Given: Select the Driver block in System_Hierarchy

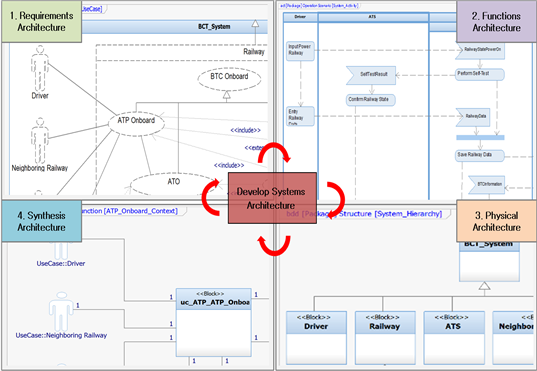Looking at the screenshot, I should [316, 337].
